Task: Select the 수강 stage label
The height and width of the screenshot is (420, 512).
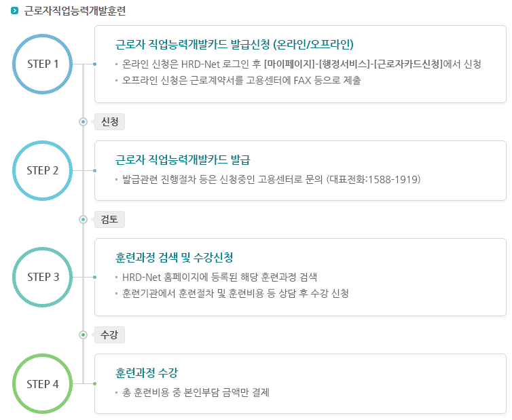Action: pyautogui.click(x=110, y=335)
